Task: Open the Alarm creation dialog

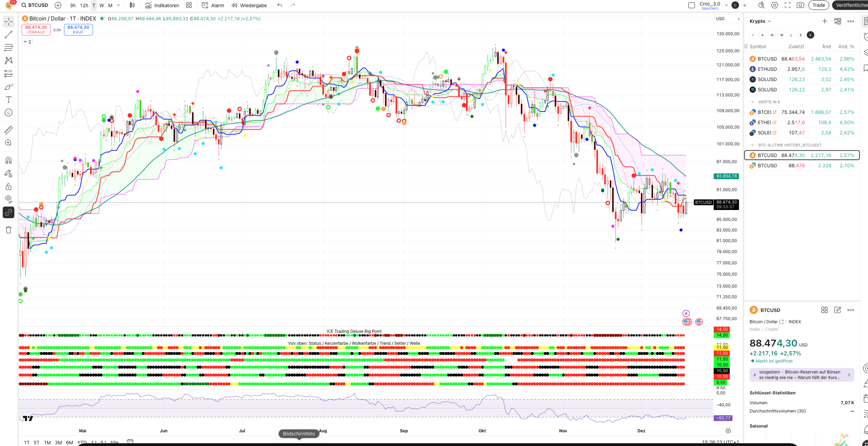Action: coord(213,5)
